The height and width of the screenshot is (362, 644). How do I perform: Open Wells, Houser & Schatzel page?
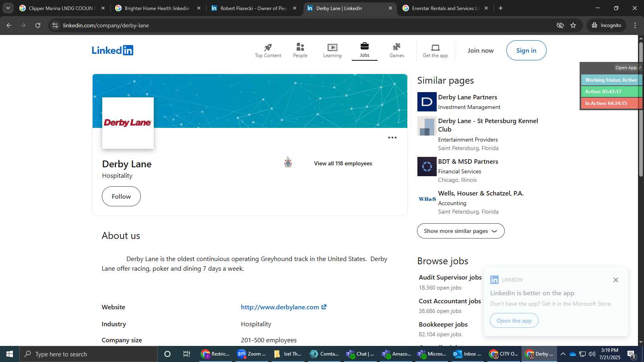(x=481, y=193)
